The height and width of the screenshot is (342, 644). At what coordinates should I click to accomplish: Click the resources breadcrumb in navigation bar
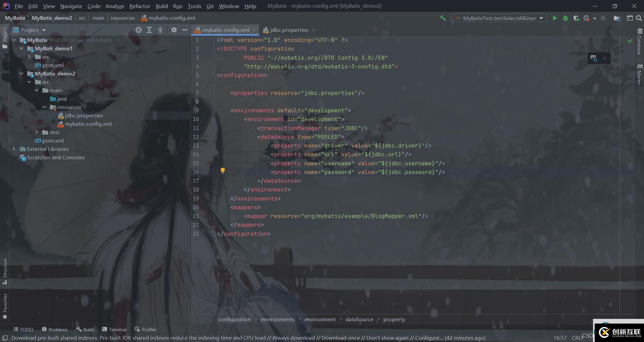tap(123, 18)
